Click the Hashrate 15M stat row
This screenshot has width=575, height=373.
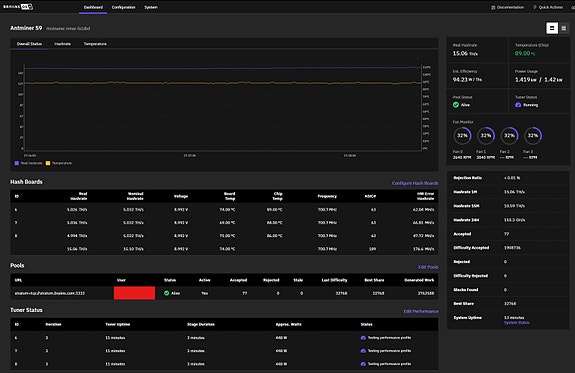click(508, 206)
